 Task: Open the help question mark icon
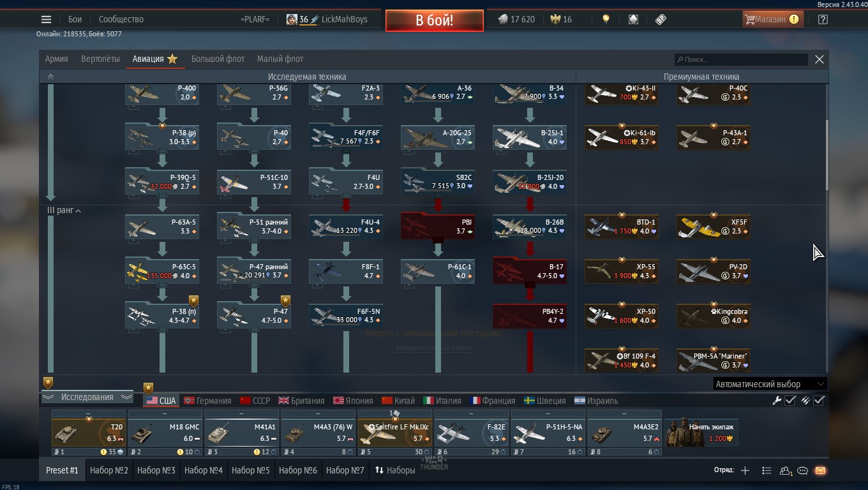tap(823, 19)
